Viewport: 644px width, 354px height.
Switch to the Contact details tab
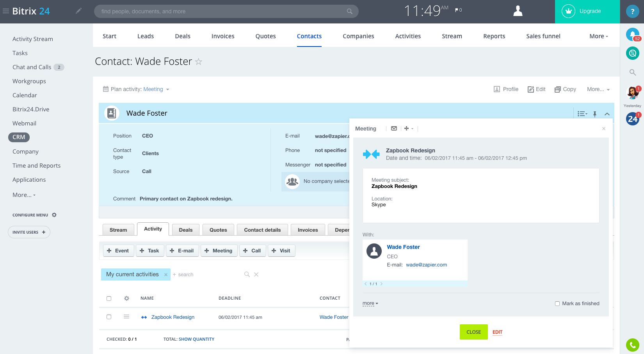(262, 230)
